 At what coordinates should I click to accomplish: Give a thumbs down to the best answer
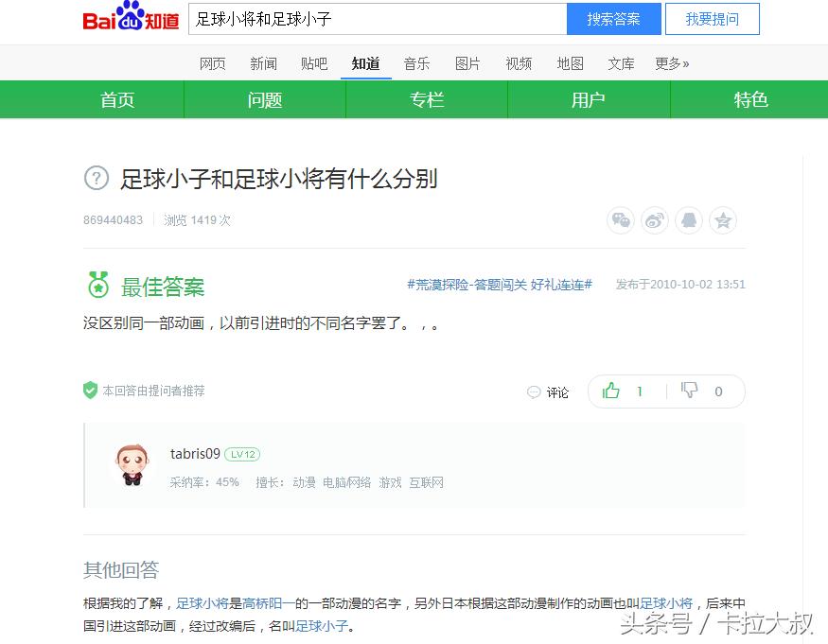click(x=690, y=391)
